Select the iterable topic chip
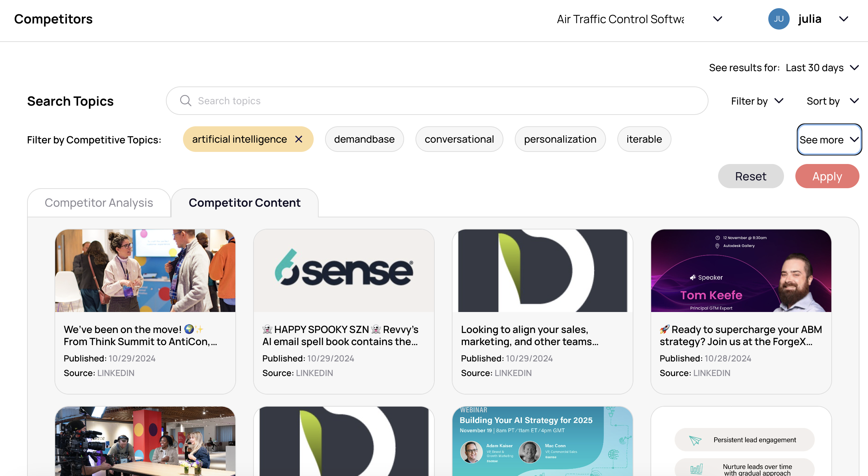The width and height of the screenshot is (868, 476). click(x=644, y=139)
